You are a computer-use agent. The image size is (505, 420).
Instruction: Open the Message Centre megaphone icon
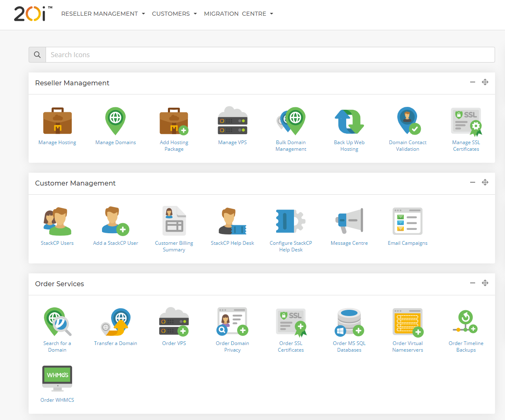tap(349, 221)
